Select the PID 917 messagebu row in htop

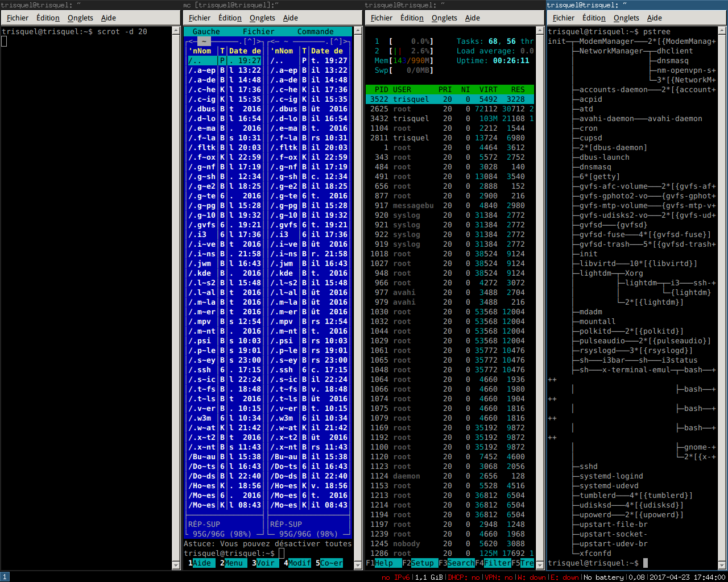pos(450,206)
